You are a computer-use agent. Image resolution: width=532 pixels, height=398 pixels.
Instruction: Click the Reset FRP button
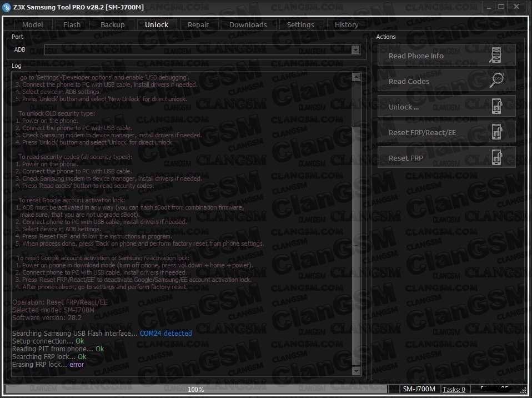(446, 157)
